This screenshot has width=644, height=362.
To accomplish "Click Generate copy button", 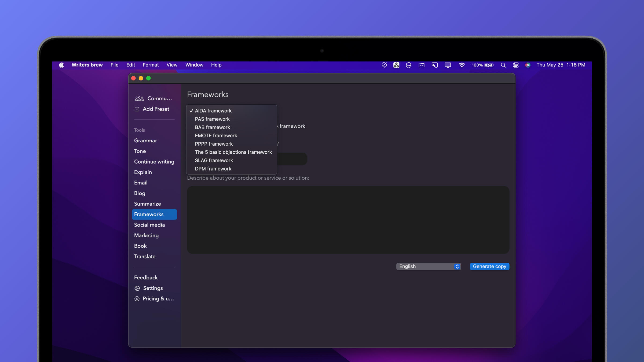I will click(x=489, y=267).
